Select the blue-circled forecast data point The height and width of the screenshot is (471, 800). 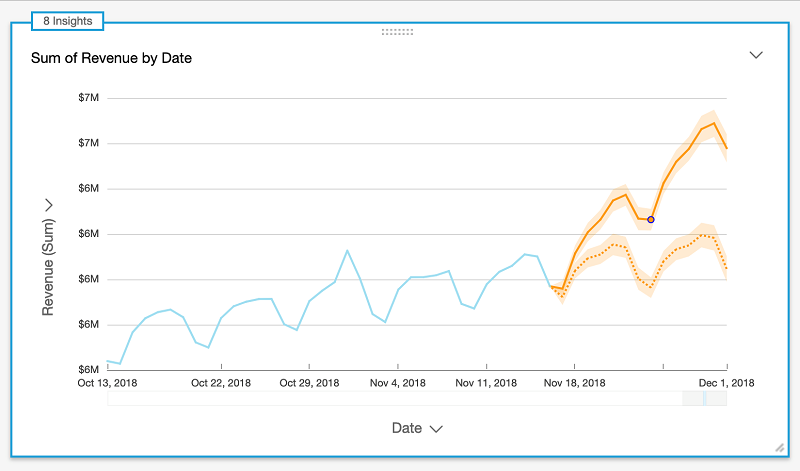pos(651,219)
